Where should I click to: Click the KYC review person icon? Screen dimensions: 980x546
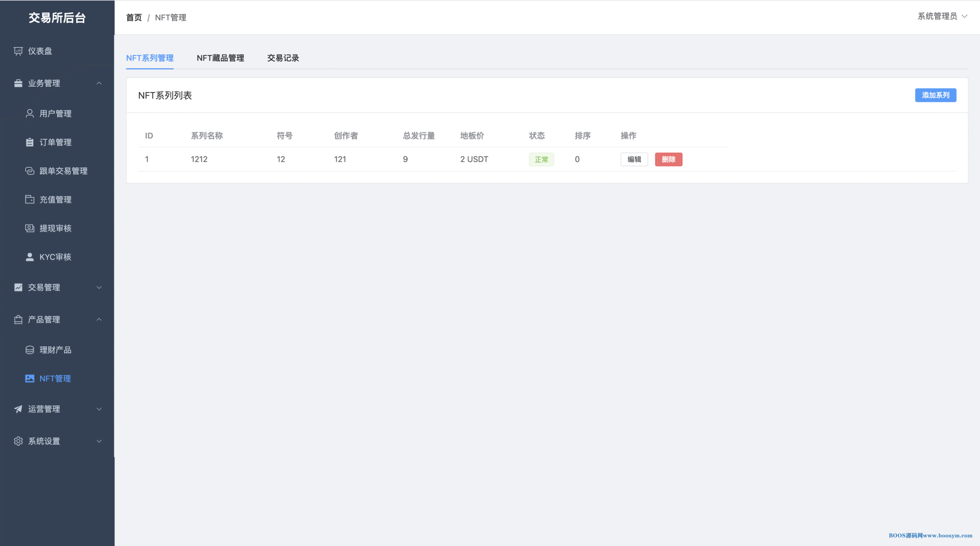tap(29, 257)
